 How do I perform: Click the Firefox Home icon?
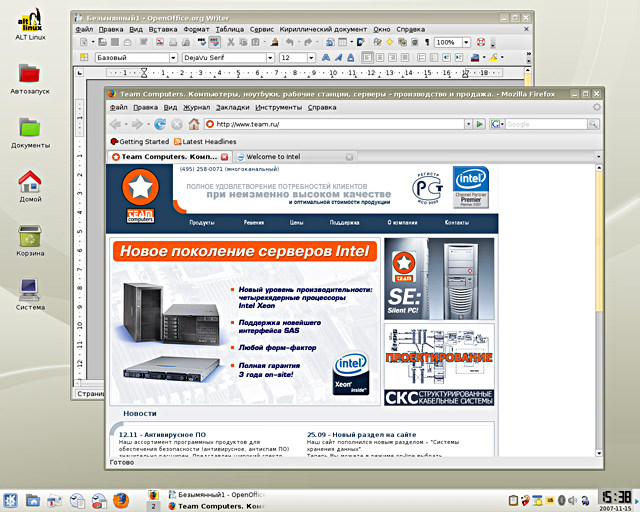tap(194, 124)
